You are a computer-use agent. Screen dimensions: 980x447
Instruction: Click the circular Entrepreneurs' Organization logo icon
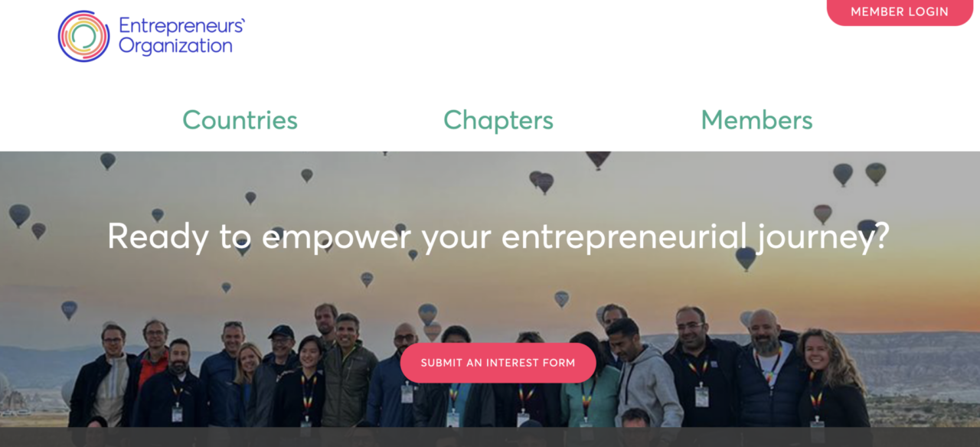(x=84, y=36)
